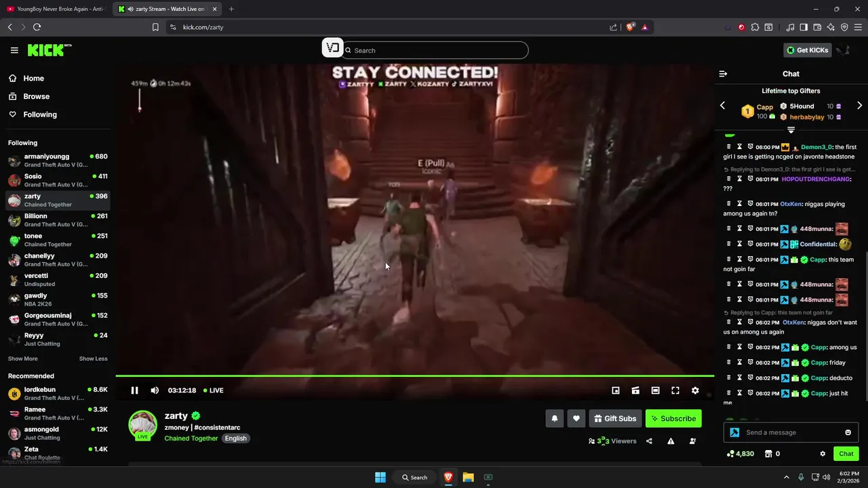Open Billionn's channel in Following list

click(58, 220)
